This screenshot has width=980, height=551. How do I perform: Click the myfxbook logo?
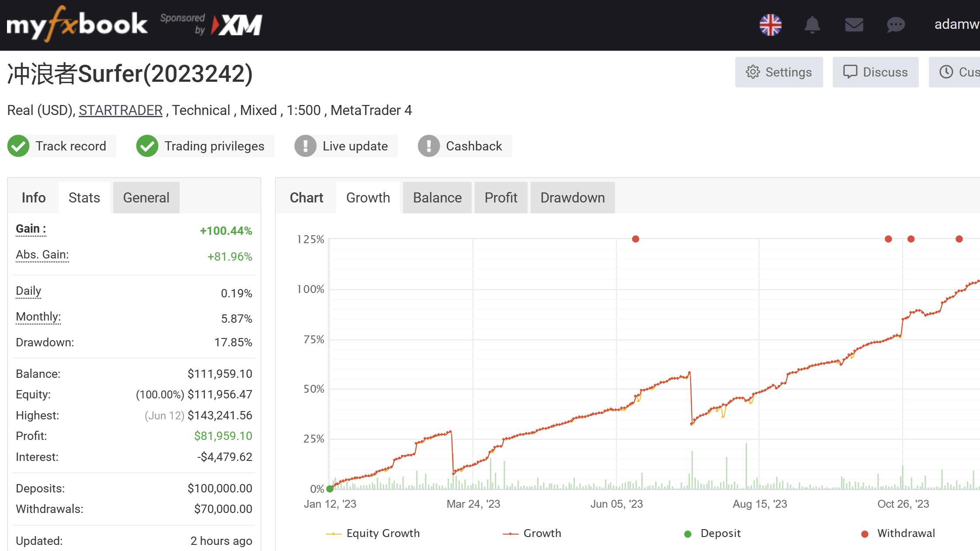tap(77, 24)
